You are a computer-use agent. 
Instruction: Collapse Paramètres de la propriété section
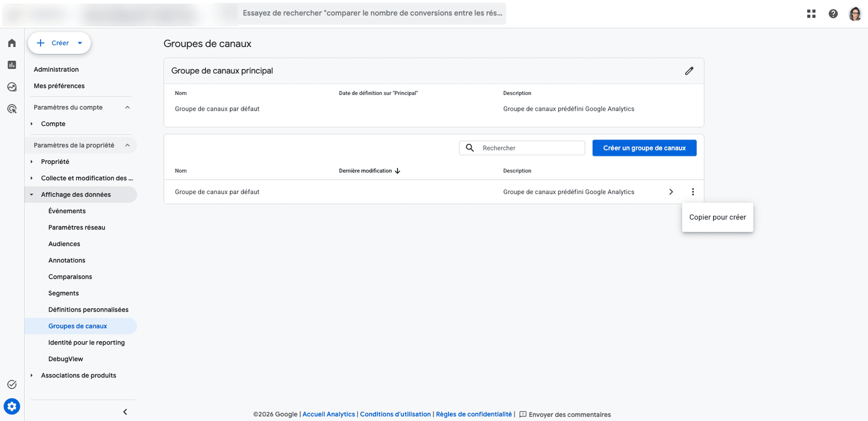click(x=127, y=145)
